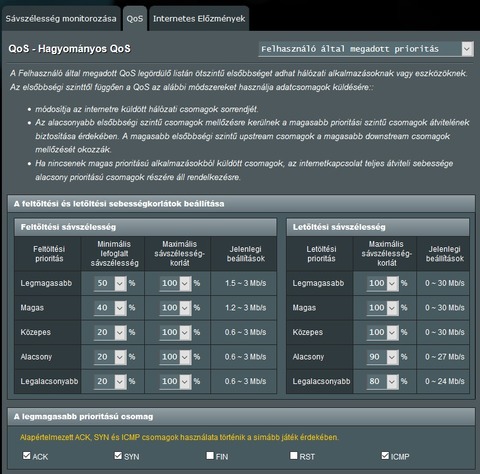Open Legalacsonyabb upload minimum bandwidth dropdown
Screen dimensions: 480x474
(110, 382)
